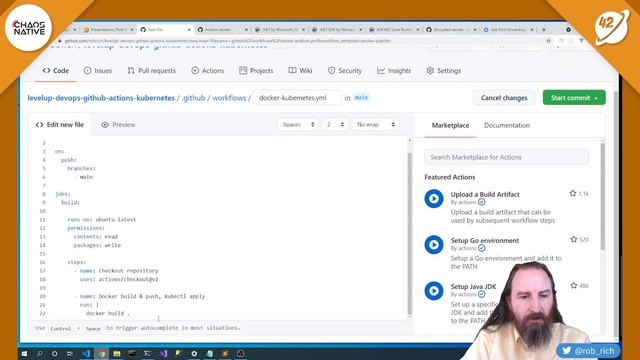
Task: Open the No wrap mode dropdown
Action: [375, 124]
